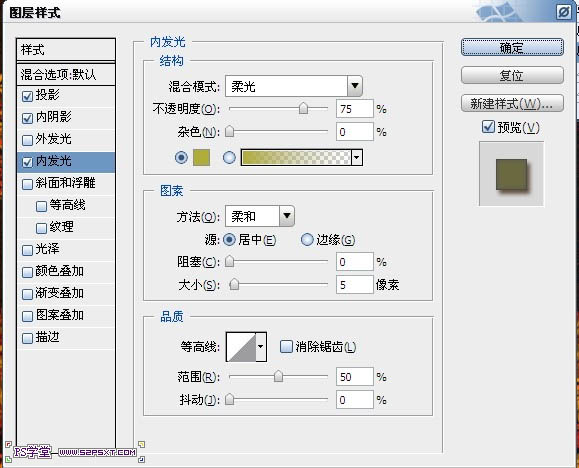Open 混合选项:默认 settings

66,74
